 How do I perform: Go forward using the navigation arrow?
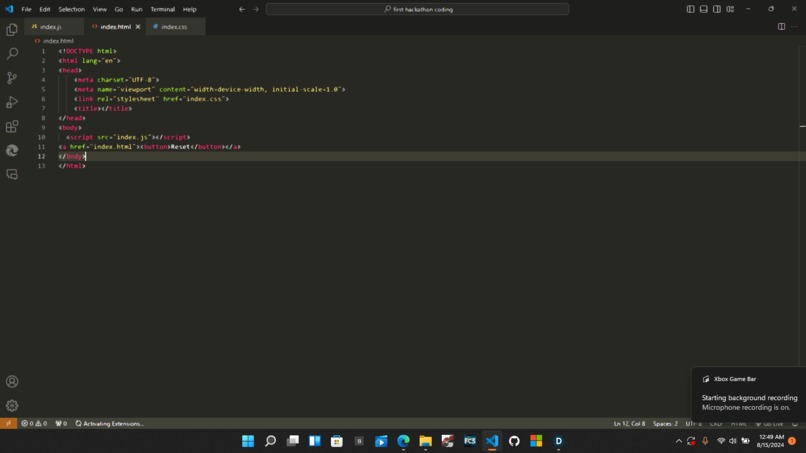point(255,9)
